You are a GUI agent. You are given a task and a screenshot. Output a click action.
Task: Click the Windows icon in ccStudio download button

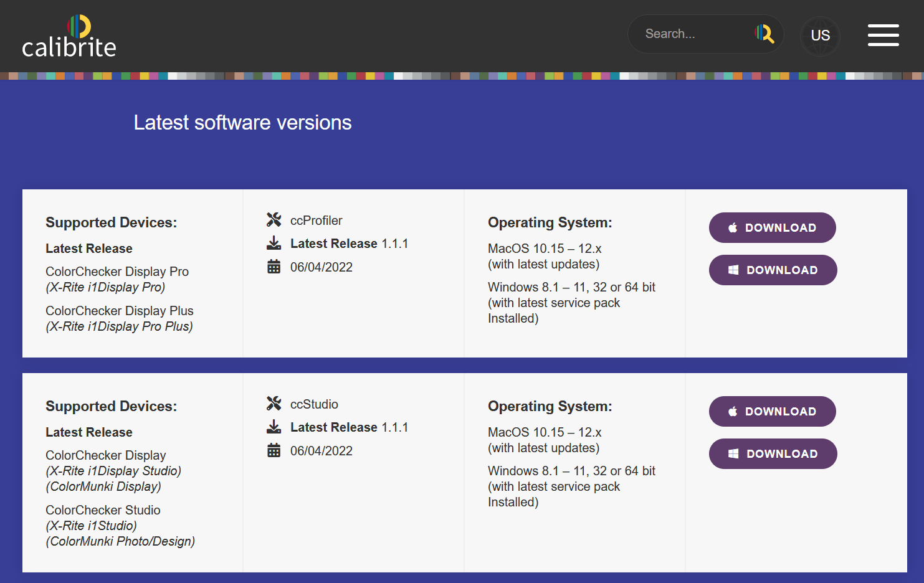coord(733,453)
